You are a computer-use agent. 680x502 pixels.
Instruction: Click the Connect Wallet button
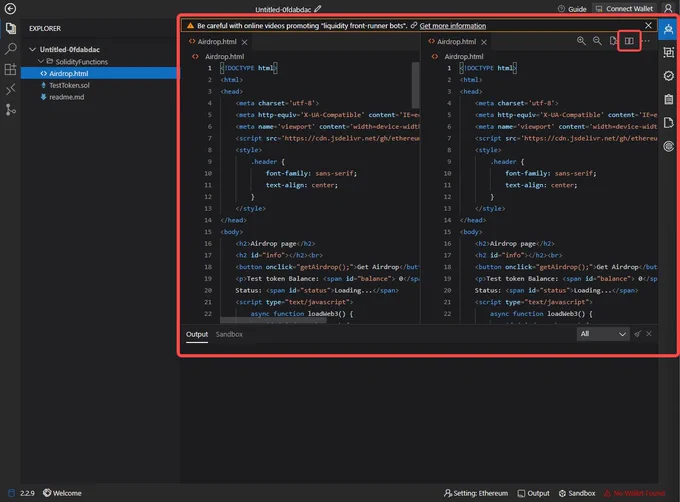[x=624, y=9]
